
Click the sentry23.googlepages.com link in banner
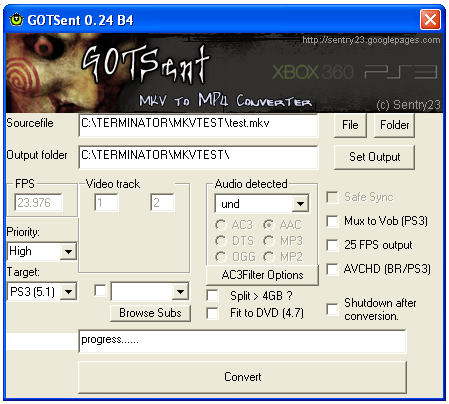tap(371, 40)
